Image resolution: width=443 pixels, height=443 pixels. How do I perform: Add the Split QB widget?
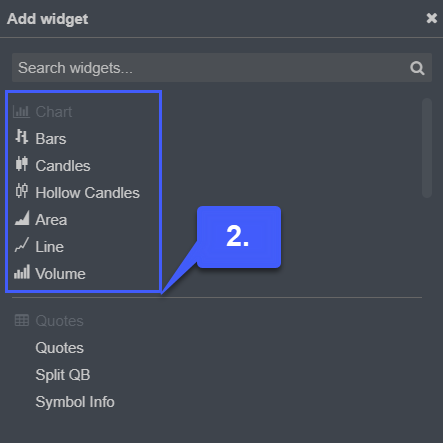point(63,375)
